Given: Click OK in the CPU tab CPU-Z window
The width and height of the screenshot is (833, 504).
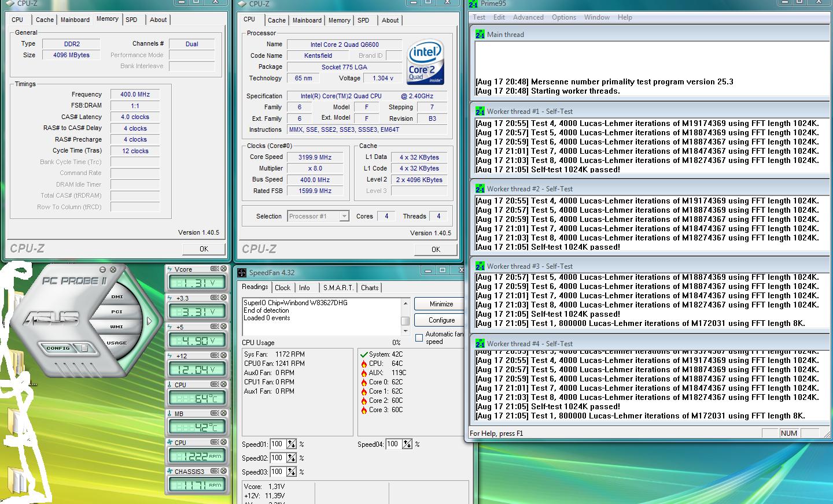Looking at the screenshot, I should tap(436, 250).
